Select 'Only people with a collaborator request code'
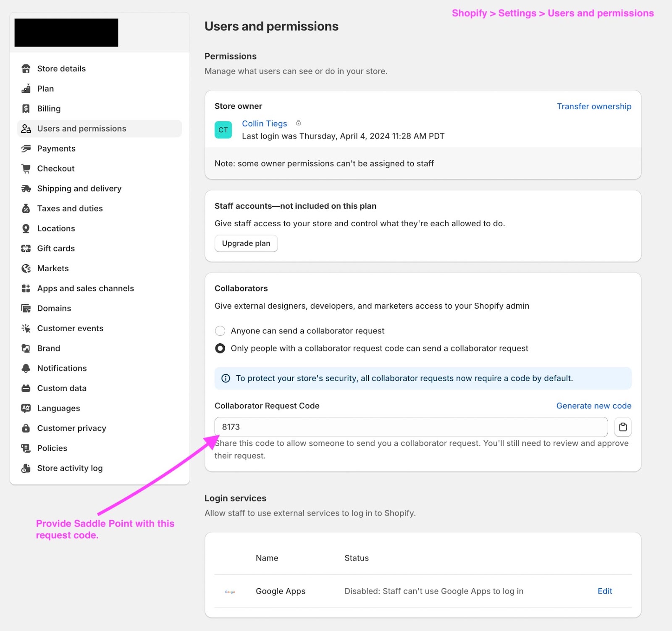 click(220, 348)
